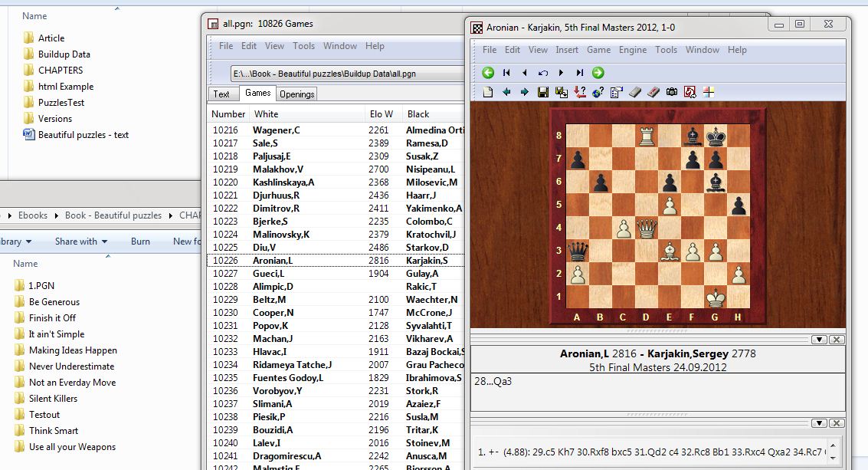Load next game with green right arrow

(x=598, y=73)
